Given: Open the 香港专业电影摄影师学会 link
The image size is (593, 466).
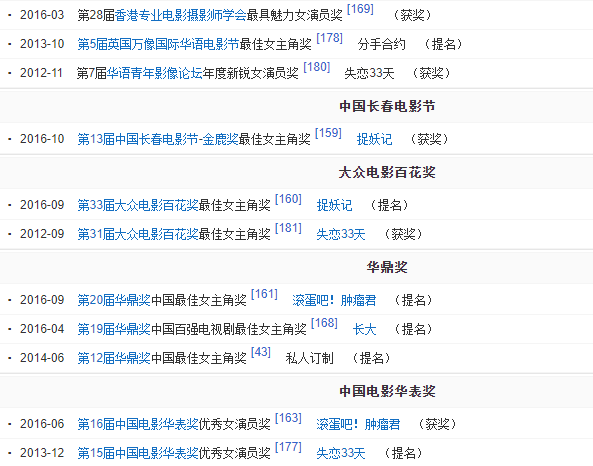Looking at the screenshot, I should [180, 15].
